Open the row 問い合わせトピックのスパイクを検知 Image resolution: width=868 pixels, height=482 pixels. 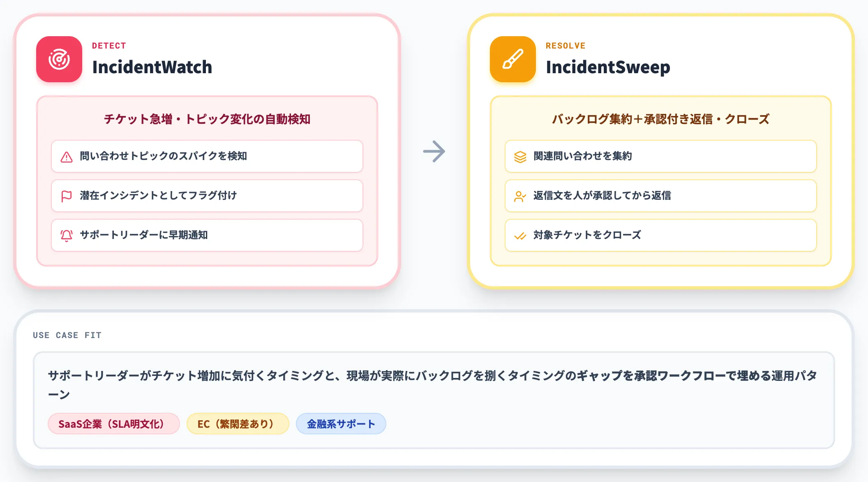coord(207,156)
